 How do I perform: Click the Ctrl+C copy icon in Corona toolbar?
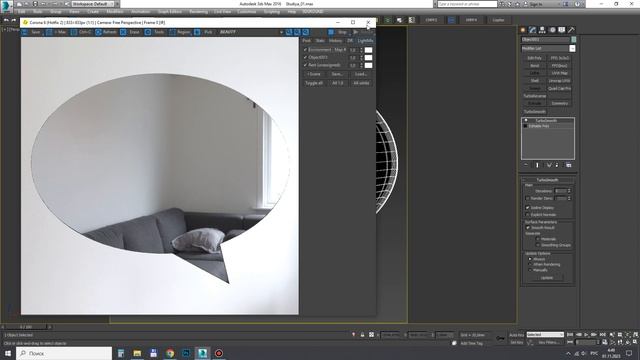point(74,32)
